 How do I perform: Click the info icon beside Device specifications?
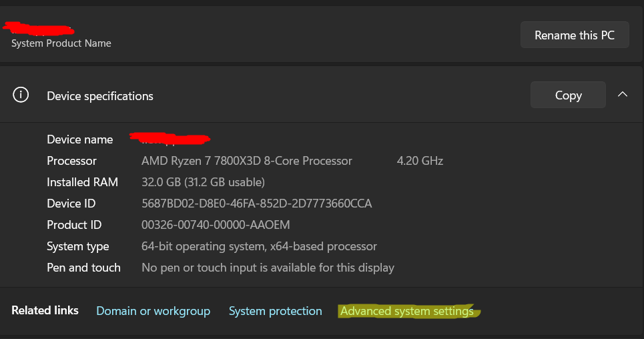(21, 95)
